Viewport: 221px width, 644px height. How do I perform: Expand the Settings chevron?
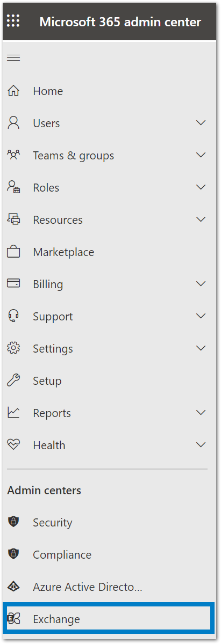click(201, 348)
